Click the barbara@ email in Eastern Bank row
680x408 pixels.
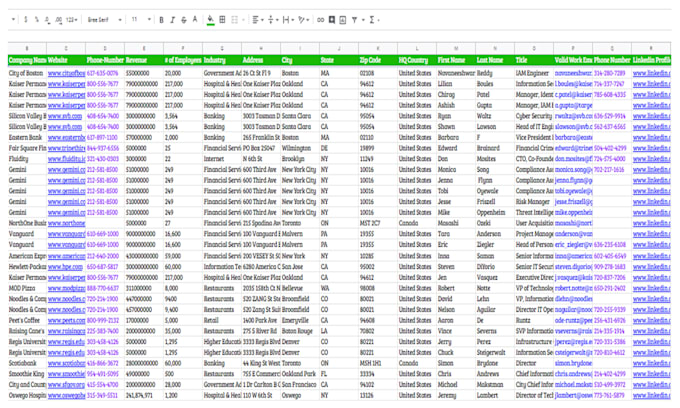[573, 137]
